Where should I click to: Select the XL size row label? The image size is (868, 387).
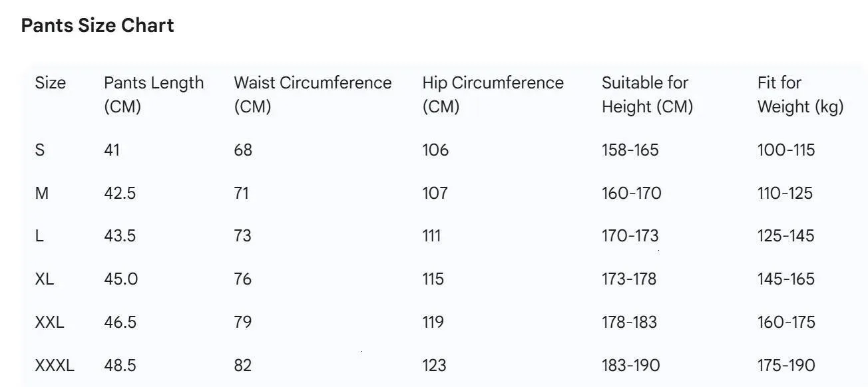[45, 279]
